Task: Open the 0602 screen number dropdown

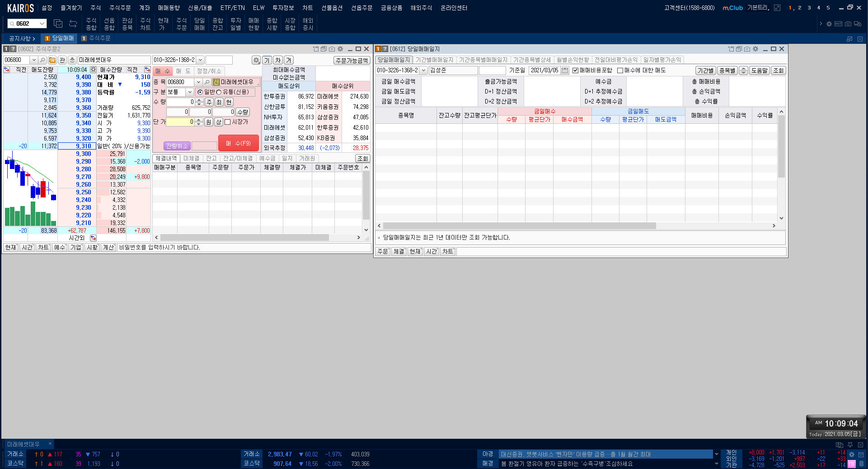Action: click(42, 23)
